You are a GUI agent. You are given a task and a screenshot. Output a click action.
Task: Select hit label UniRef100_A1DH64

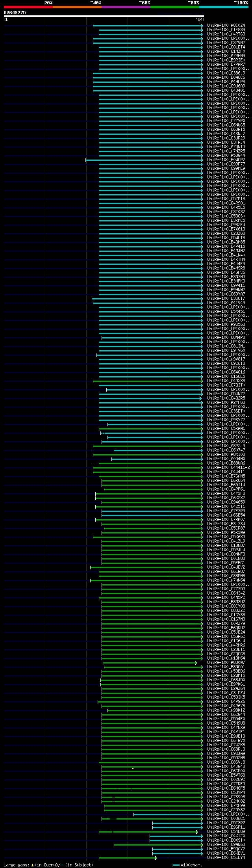pyautogui.click(x=226, y=658)
